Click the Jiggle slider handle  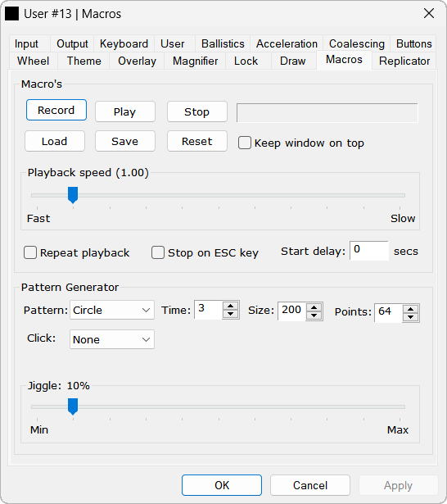click(73, 406)
